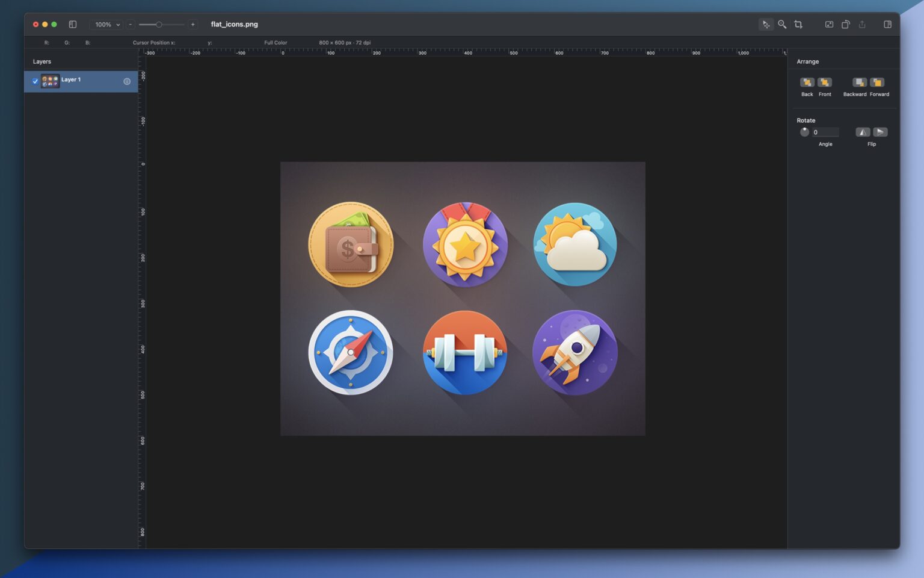Click the Cursor Position x label
This screenshot has width=924, height=578.
[154, 43]
